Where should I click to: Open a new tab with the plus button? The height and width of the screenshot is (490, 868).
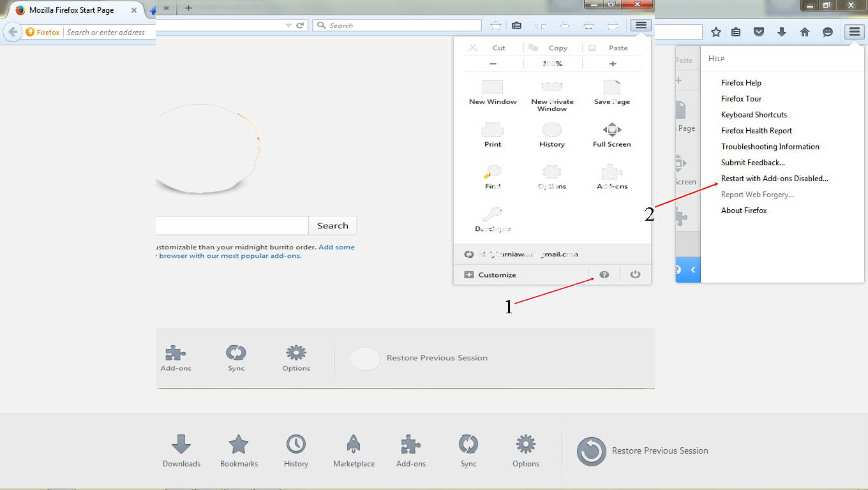click(188, 8)
